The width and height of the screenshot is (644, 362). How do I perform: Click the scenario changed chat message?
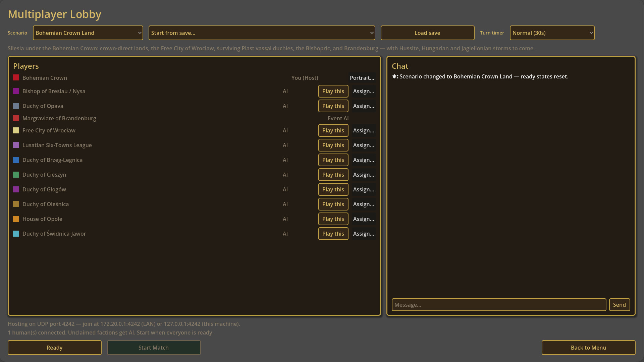pos(480,76)
